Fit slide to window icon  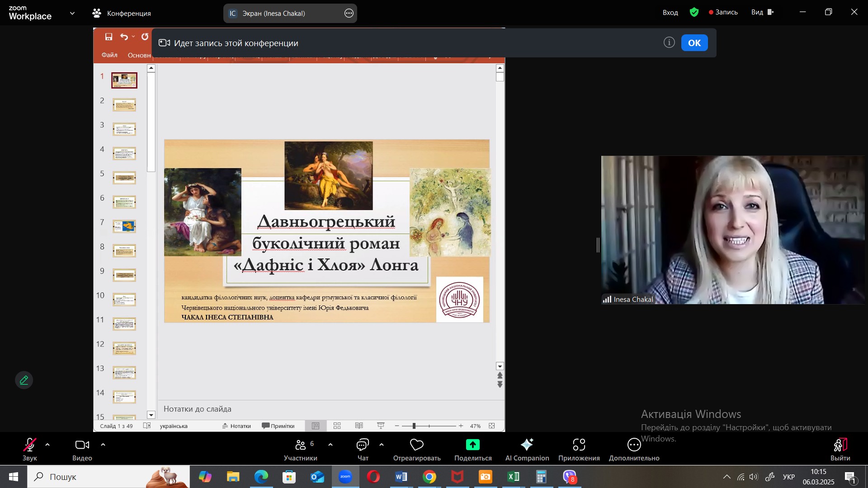click(x=492, y=426)
